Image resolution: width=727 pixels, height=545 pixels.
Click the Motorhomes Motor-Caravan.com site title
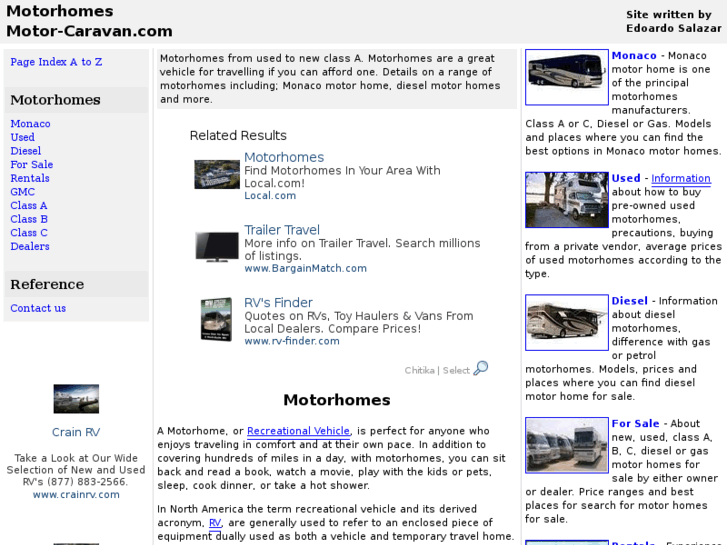click(x=89, y=21)
